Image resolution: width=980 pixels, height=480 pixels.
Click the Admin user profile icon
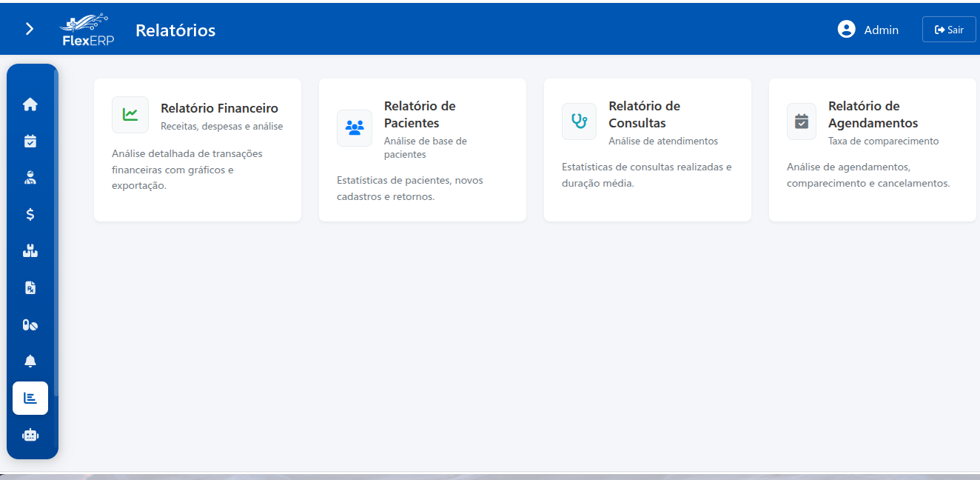(845, 29)
